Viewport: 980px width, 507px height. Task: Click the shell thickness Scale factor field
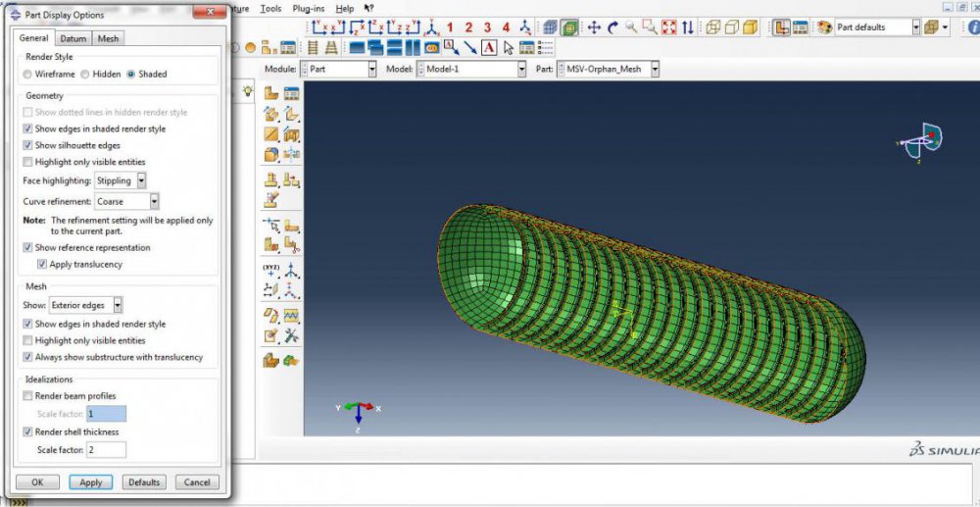coord(106,449)
